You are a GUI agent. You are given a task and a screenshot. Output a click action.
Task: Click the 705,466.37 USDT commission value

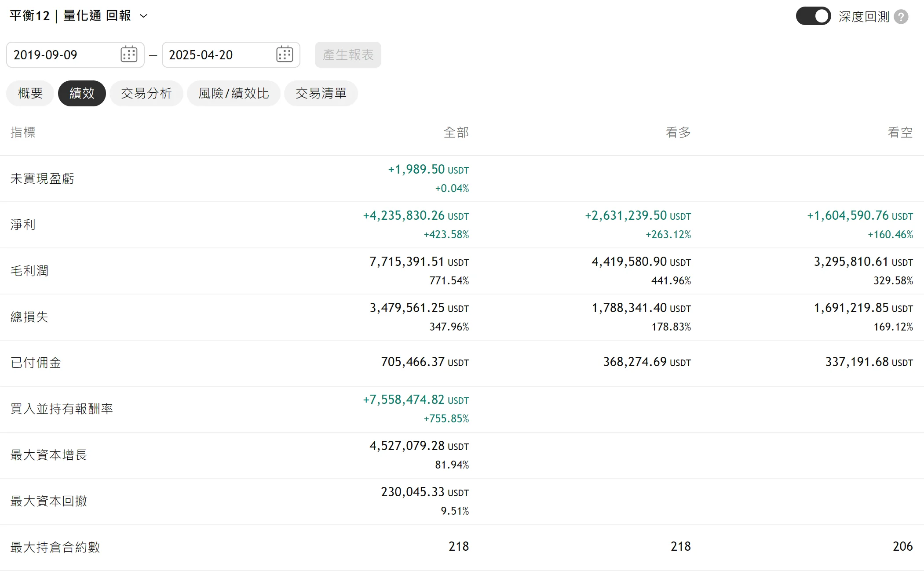click(x=425, y=362)
